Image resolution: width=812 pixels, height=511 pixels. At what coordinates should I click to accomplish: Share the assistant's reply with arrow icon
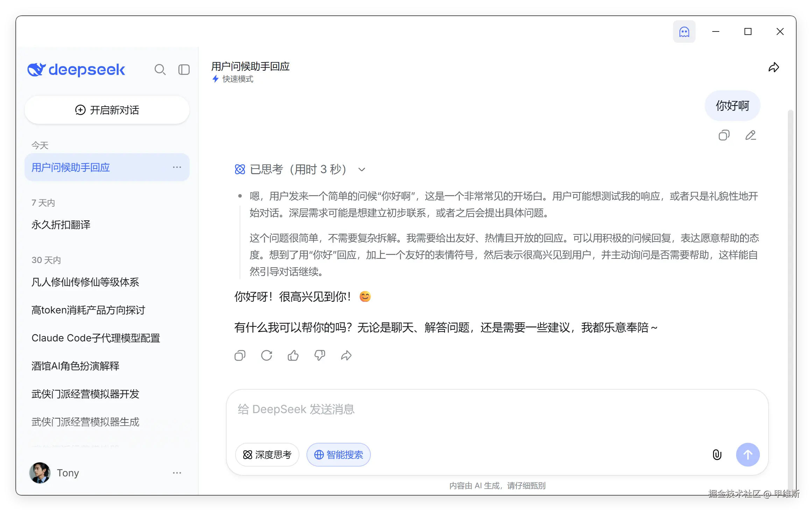pos(346,356)
